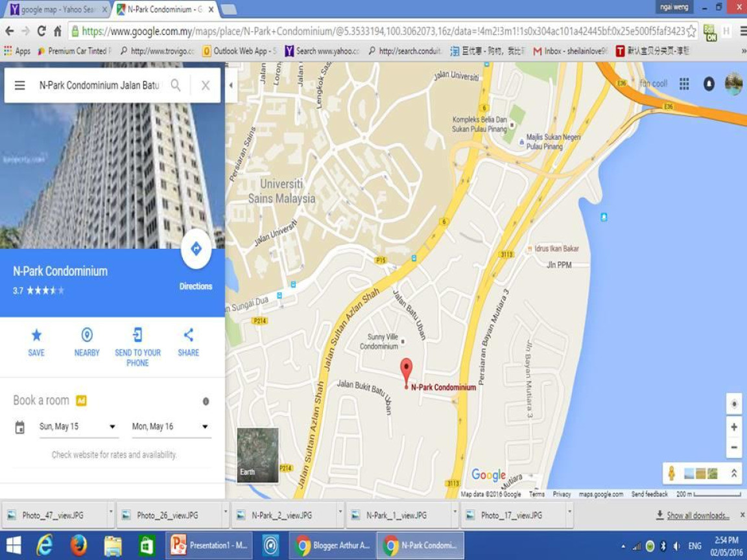Click the address bar URL
The width and height of the screenshot is (747, 560).
pyautogui.click(x=383, y=31)
